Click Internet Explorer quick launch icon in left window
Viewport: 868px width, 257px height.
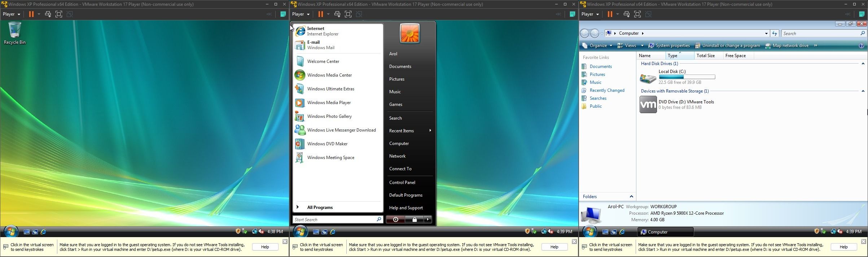[x=44, y=232]
